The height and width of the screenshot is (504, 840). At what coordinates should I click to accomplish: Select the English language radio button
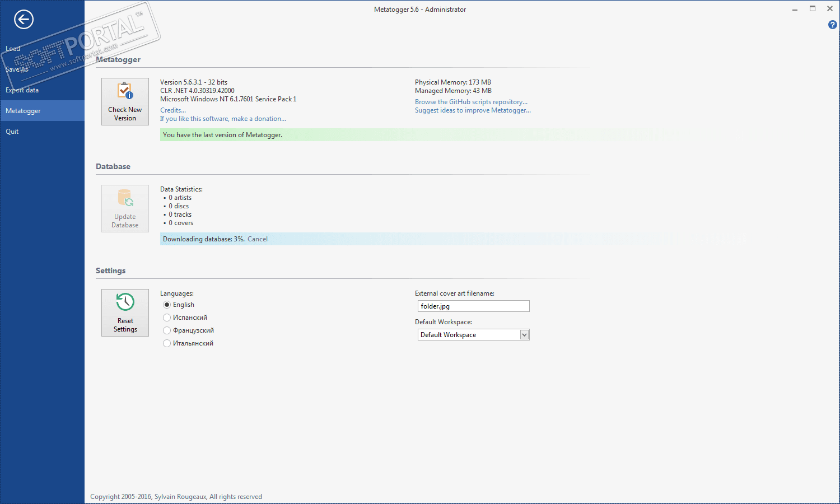pyautogui.click(x=167, y=305)
